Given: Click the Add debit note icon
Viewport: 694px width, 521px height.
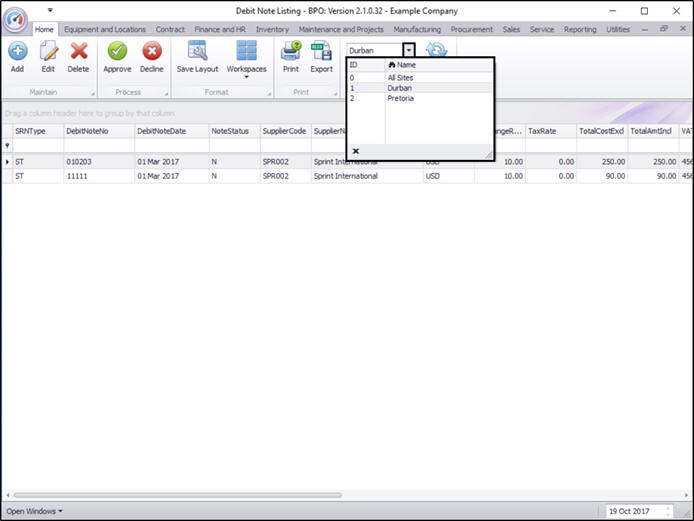Looking at the screenshot, I should click(x=17, y=51).
